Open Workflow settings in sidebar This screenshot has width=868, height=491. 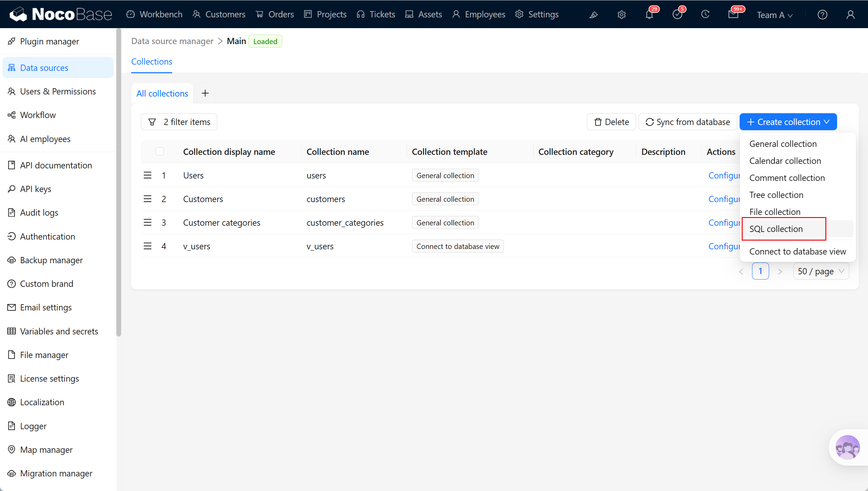[x=58, y=115]
